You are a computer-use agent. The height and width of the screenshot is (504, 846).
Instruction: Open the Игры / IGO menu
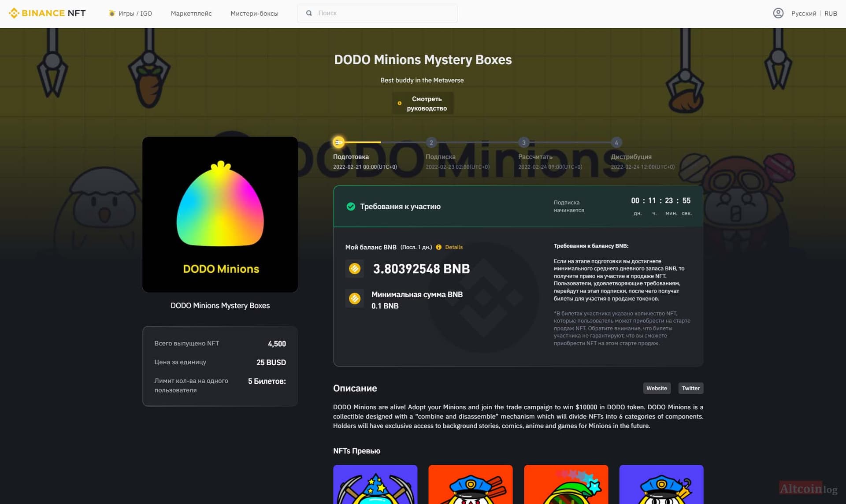click(x=130, y=13)
